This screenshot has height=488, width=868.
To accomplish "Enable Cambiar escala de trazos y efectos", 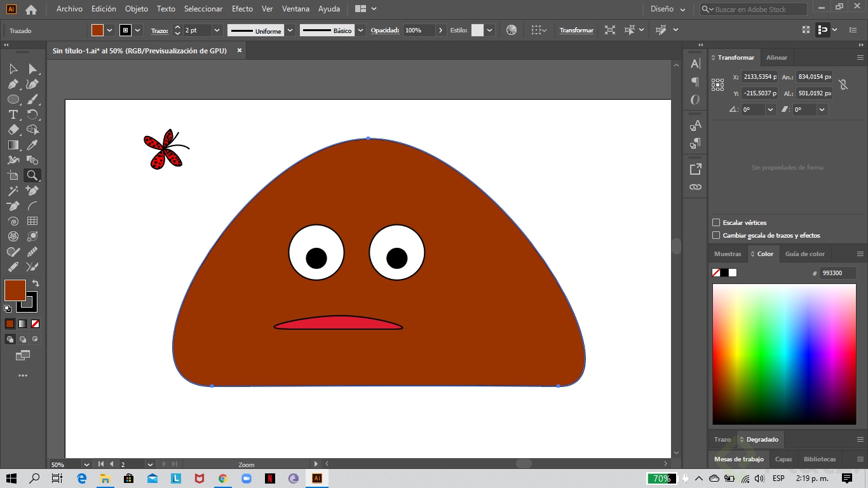I will (716, 235).
